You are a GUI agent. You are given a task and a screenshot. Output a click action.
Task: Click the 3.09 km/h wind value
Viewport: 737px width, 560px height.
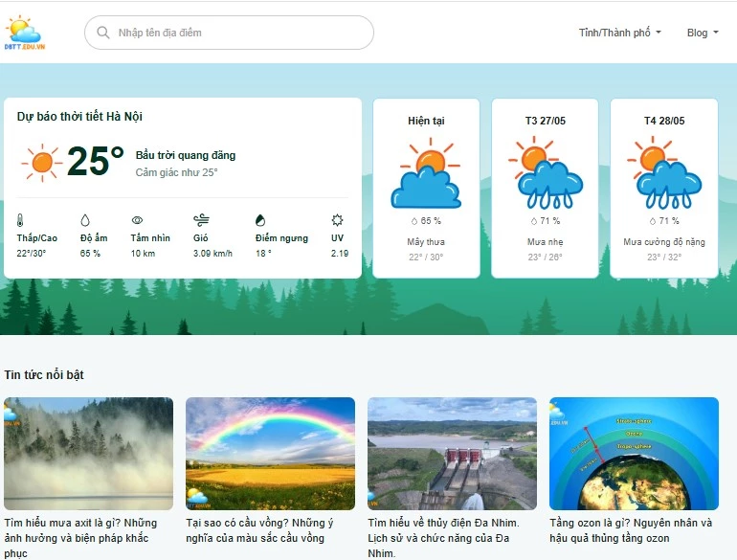point(212,253)
